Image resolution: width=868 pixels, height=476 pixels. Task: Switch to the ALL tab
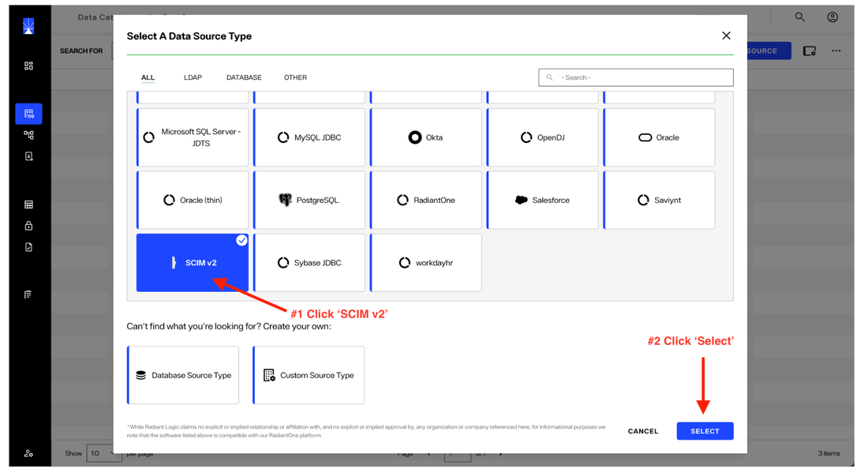click(x=148, y=77)
